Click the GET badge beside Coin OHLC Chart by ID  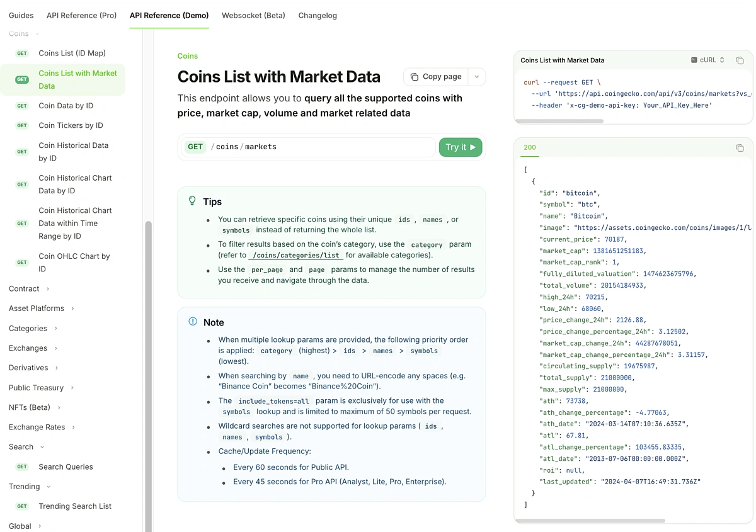click(x=22, y=263)
